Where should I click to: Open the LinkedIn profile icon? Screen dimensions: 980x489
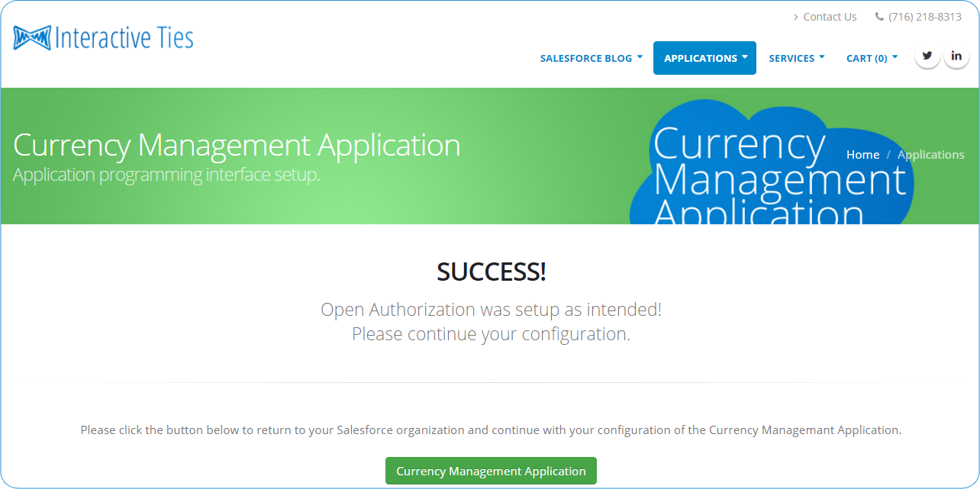pyautogui.click(x=956, y=56)
